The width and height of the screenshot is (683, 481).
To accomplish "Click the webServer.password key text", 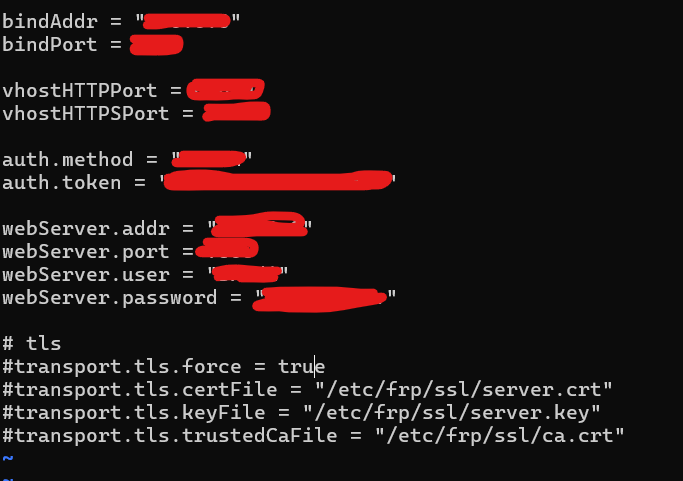I will pos(109,298).
